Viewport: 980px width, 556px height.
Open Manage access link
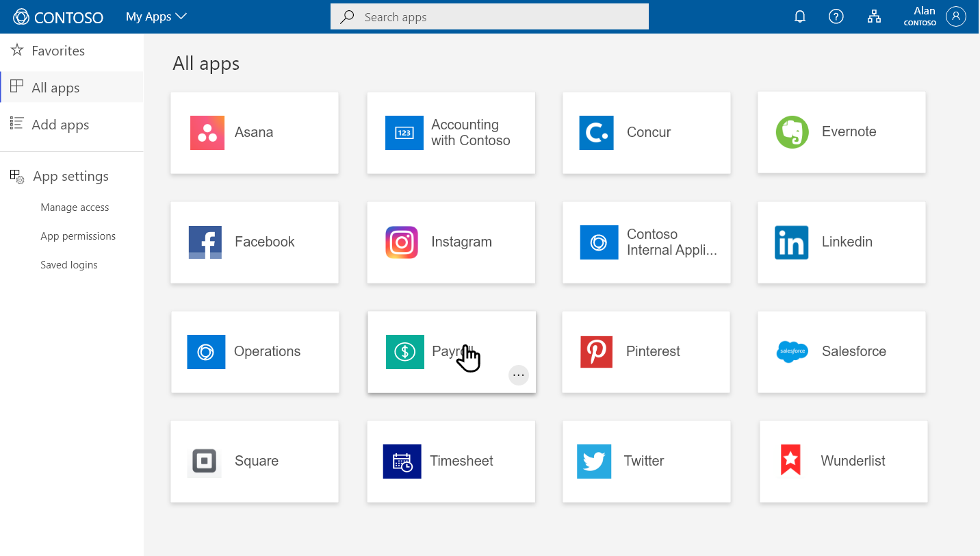(x=75, y=207)
